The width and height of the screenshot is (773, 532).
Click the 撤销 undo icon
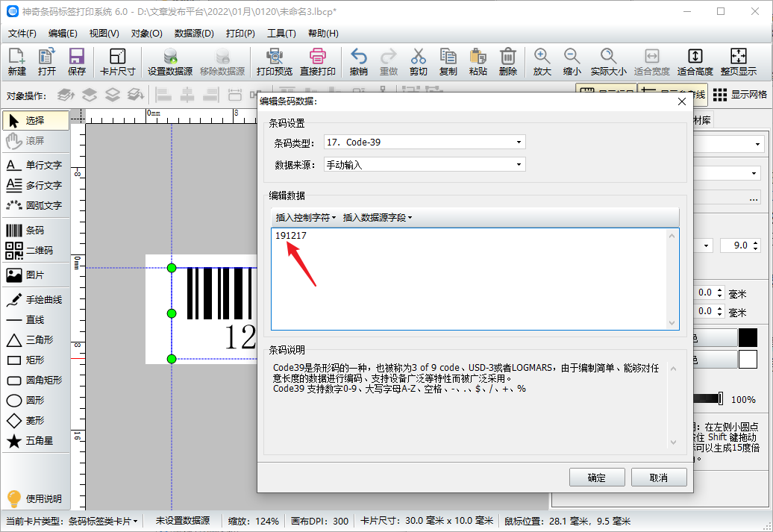point(358,62)
